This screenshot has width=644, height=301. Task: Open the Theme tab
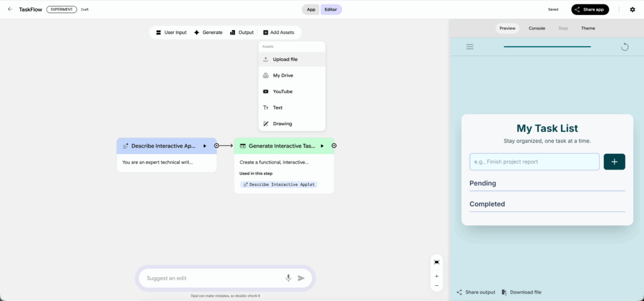click(587, 28)
